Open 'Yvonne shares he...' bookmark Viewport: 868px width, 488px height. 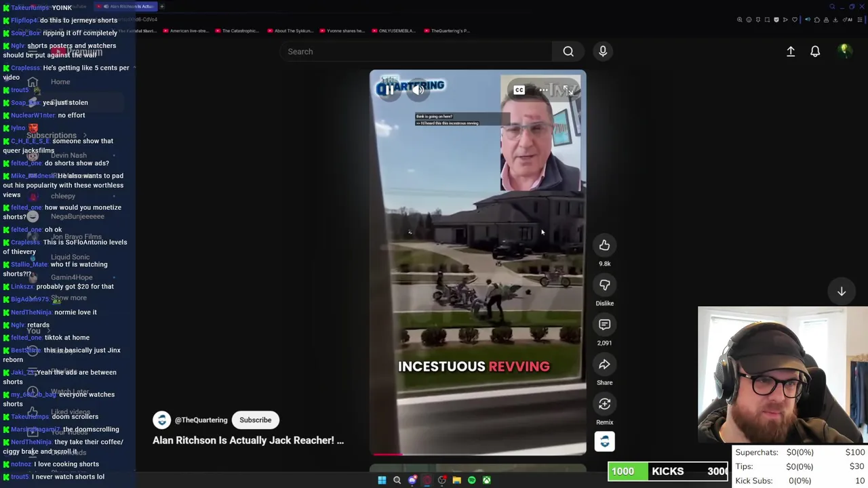(342, 30)
